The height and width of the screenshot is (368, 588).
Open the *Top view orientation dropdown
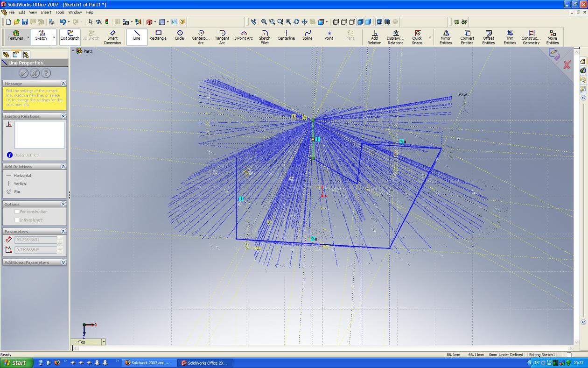click(104, 342)
